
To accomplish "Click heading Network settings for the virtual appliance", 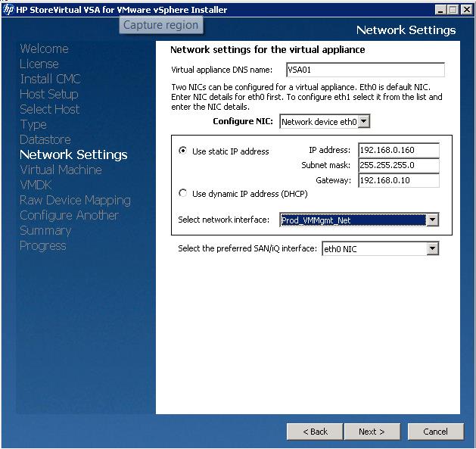I will coord(267,49).
